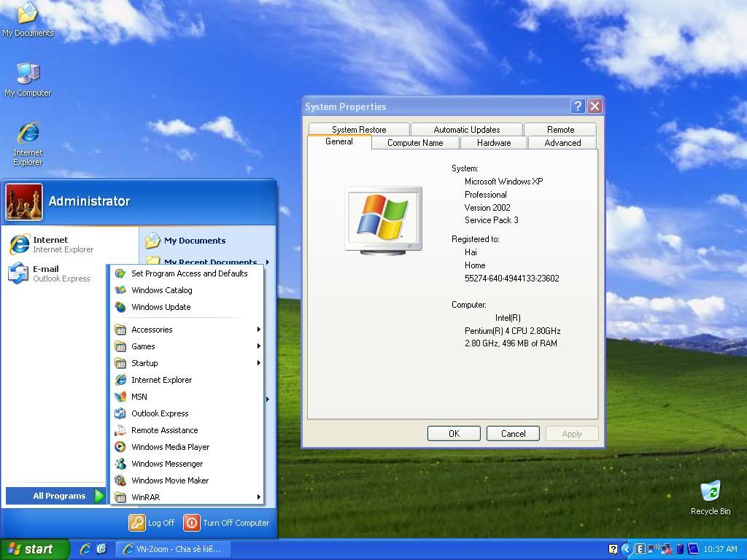Expand the Games program group

click(187, 346)
